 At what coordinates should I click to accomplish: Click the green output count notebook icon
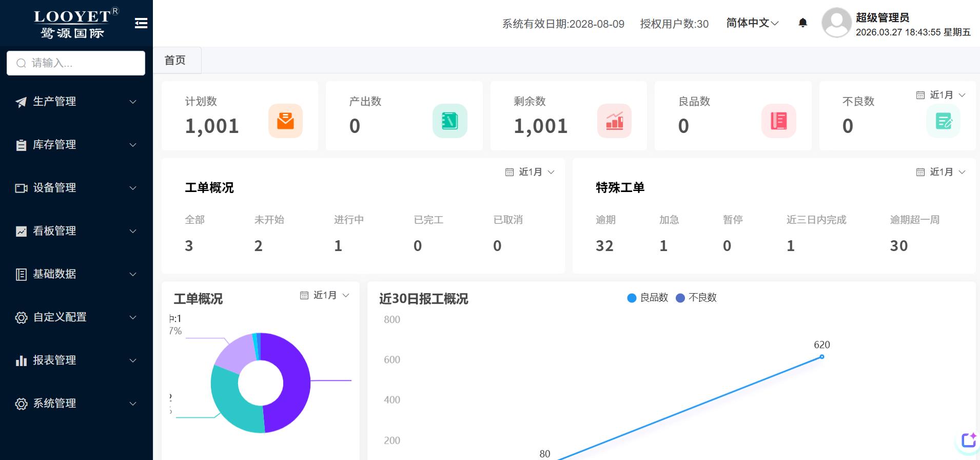(x=449, y=121)
